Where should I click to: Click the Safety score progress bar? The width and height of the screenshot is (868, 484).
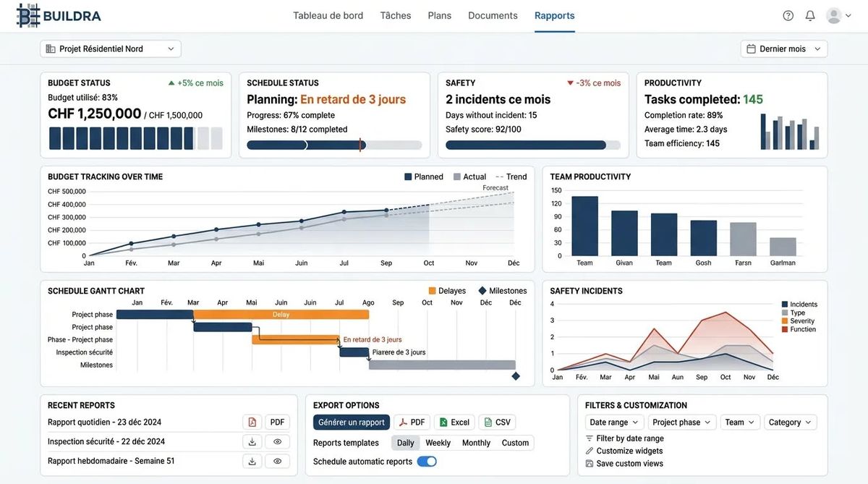(x=533, y=145)
